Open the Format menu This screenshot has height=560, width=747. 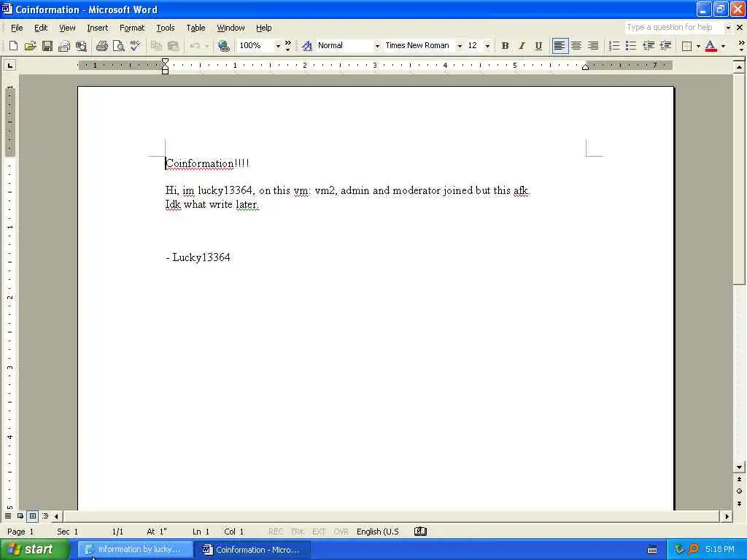[x=132, y=28]
